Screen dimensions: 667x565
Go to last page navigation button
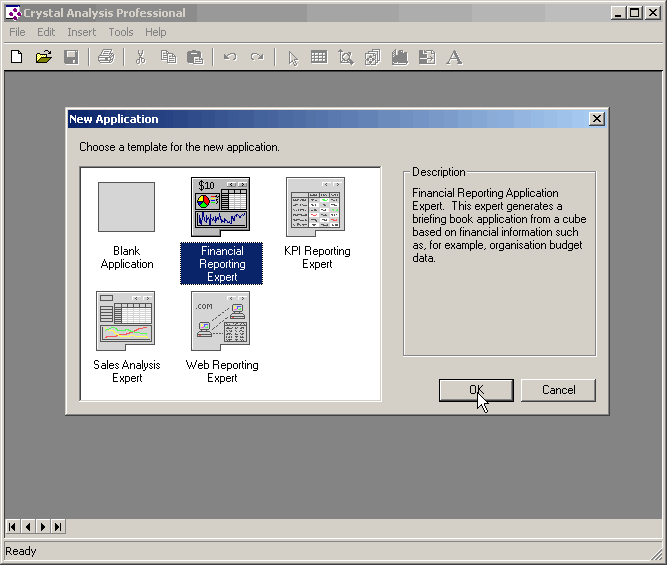tap(58, 527)
